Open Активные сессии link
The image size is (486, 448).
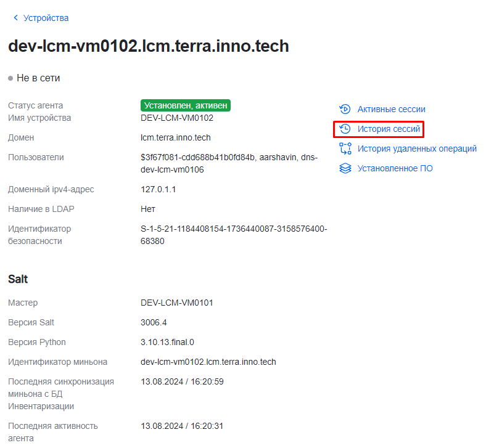coord(391,109)
